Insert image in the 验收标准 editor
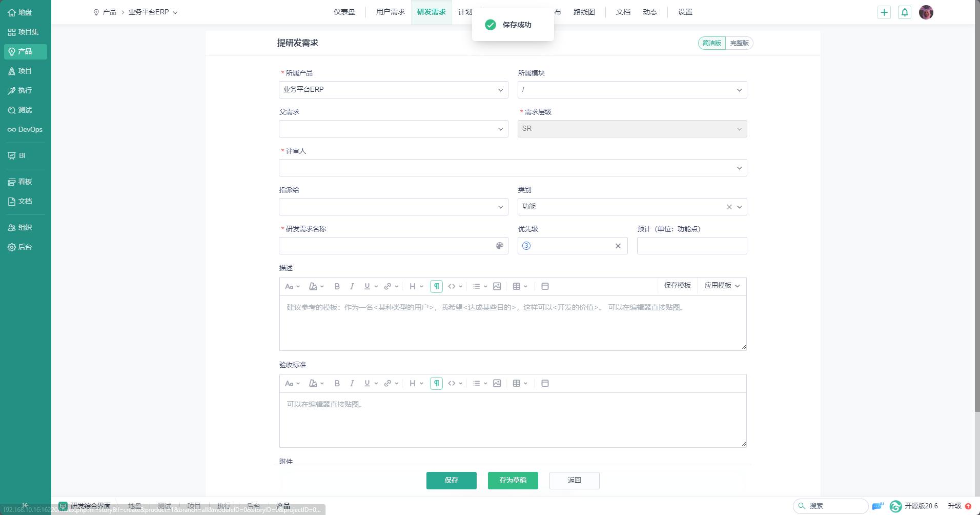The width and height of the screenshot is (980, 515). pos(497,383)
